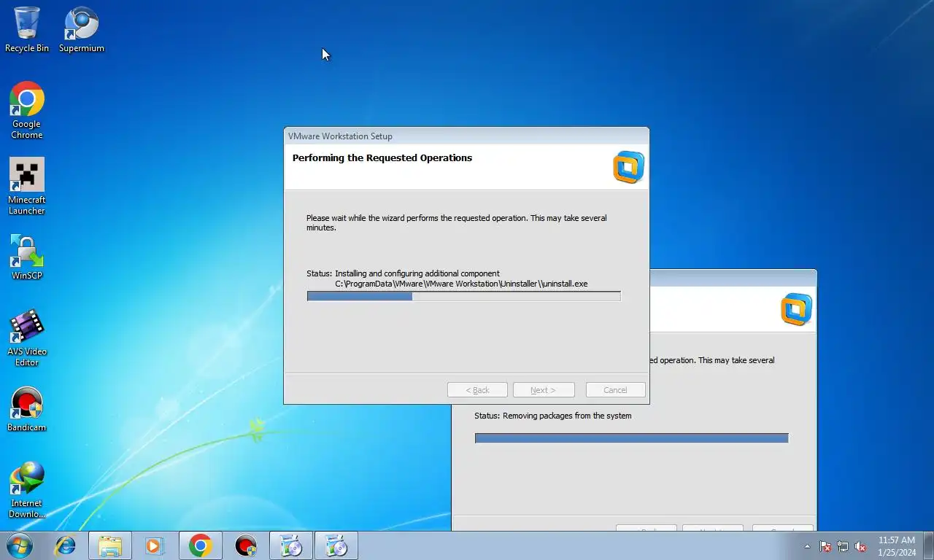Click the disabled Next button in the front Setup

tap(544, 390)
